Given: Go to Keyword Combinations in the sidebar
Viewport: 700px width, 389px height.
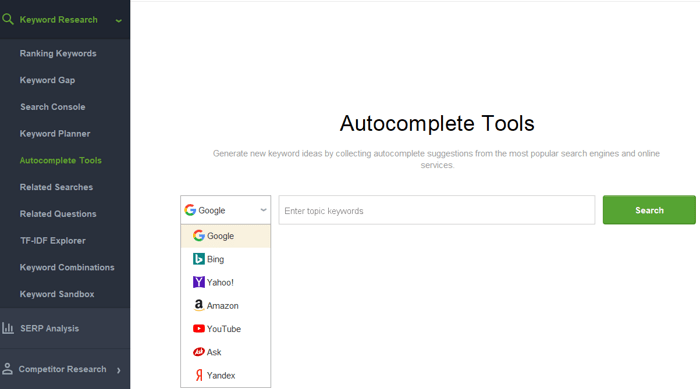Looking at the screenshot, I should pos(67,268).
